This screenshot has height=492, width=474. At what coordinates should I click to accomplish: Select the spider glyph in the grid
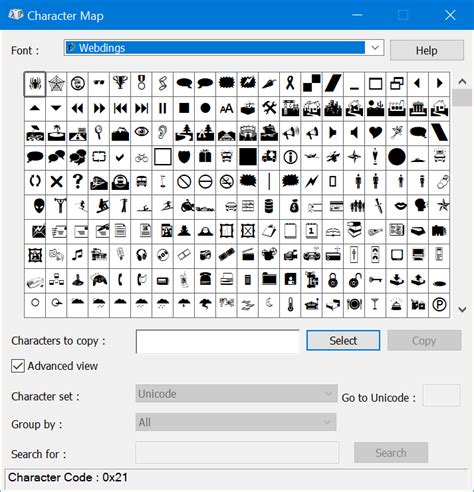click(x=35, y=84)
